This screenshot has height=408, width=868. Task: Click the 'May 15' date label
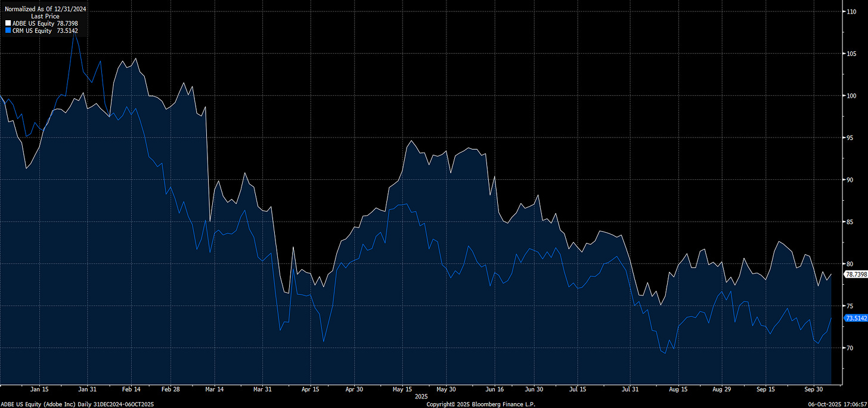(x=403, y=390)
